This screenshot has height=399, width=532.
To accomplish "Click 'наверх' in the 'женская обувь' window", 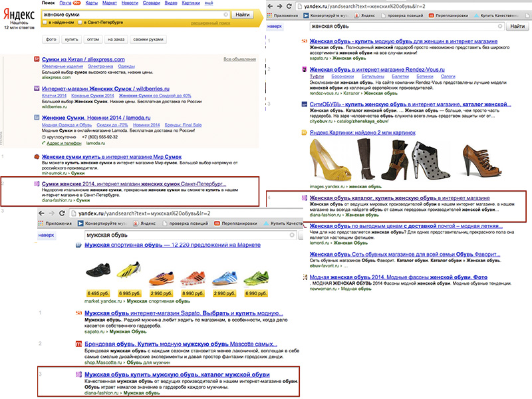I will [x=275, y=26].
